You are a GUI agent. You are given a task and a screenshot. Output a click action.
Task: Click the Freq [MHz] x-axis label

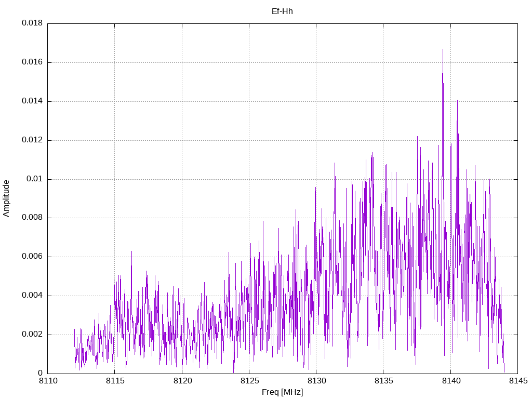[x=282, y=392]
